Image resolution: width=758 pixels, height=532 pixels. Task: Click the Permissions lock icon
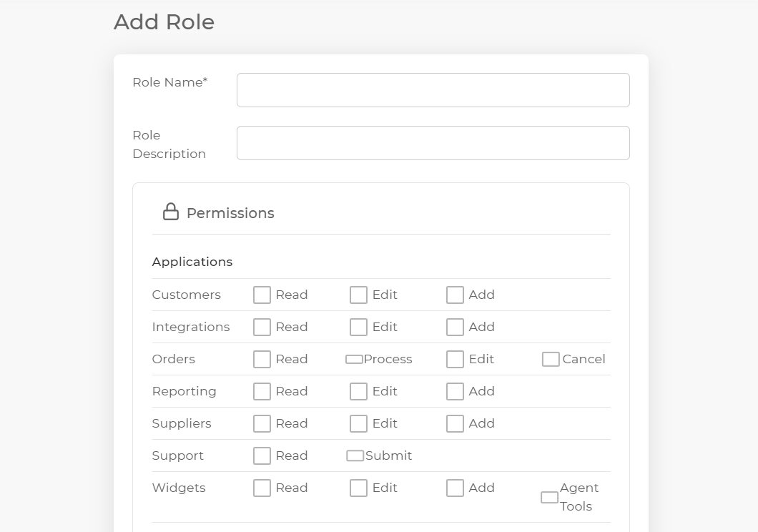coord(170,212)
